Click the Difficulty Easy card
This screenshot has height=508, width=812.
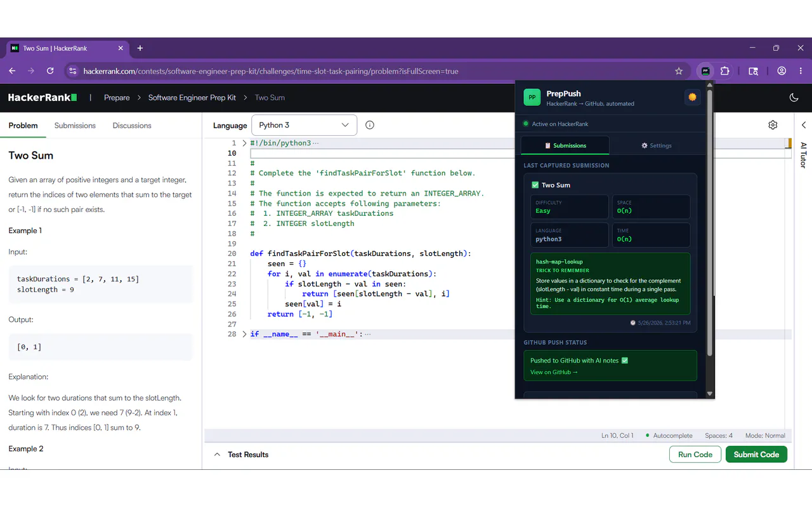[x=569, y=207]
